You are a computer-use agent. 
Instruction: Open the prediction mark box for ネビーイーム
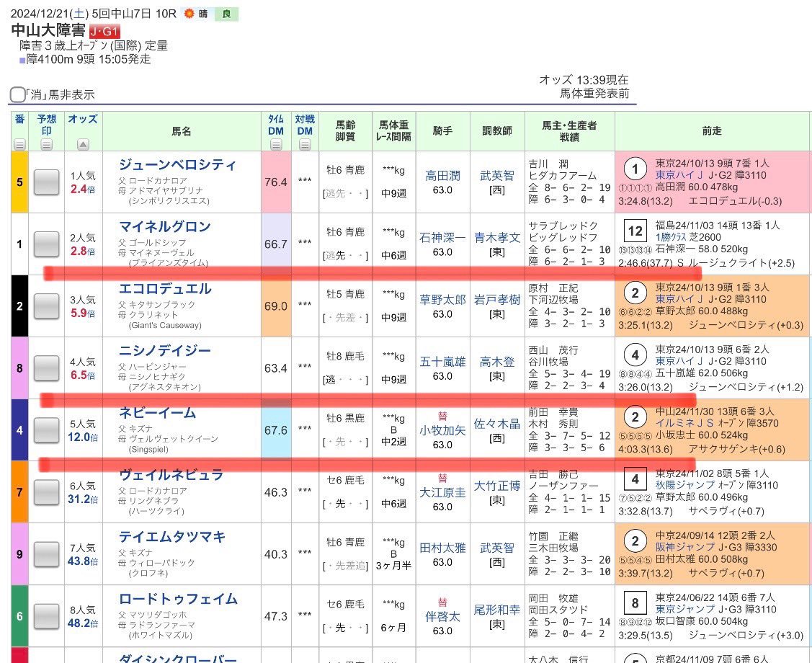tap(47, 430)
